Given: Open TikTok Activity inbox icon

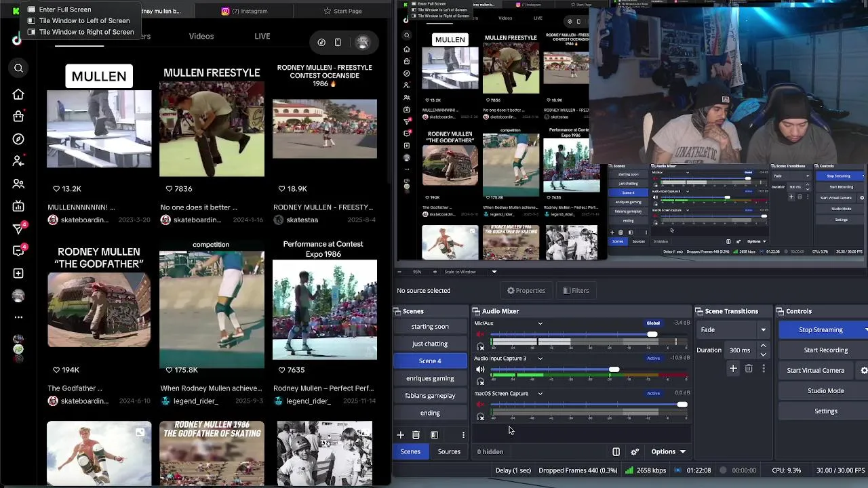Looking at the screenshot, I should pyautogui.click(x=18, y=251).
